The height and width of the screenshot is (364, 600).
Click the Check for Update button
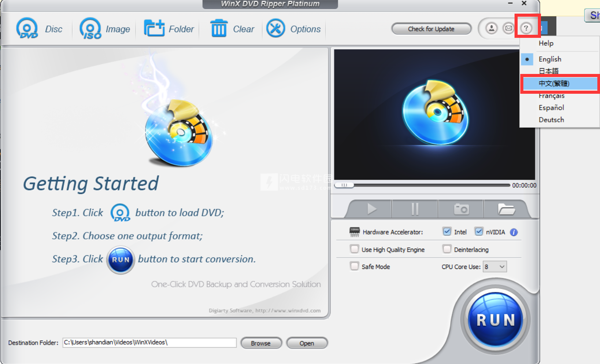[x=431, y=29]
